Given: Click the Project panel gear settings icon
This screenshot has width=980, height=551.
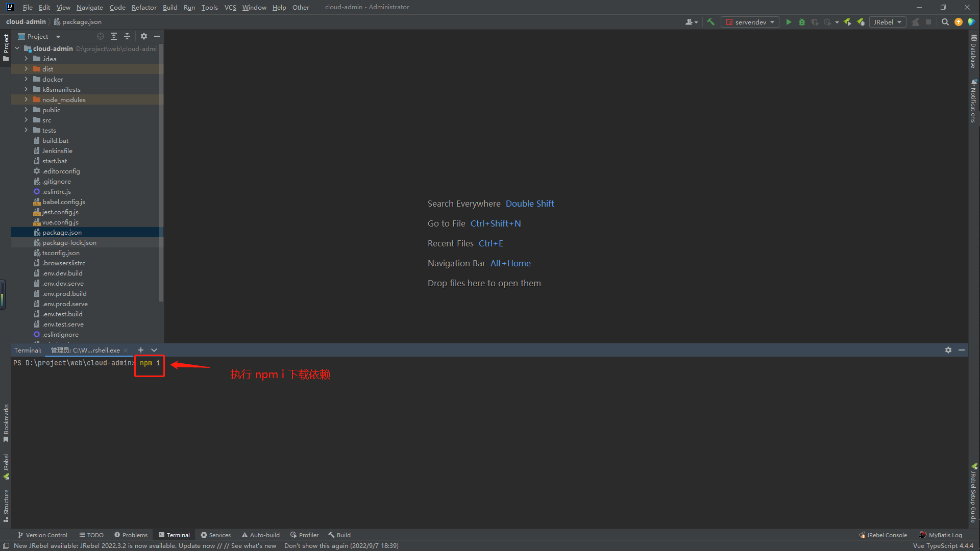Looking at the screenshot, I should click(144, 36).
